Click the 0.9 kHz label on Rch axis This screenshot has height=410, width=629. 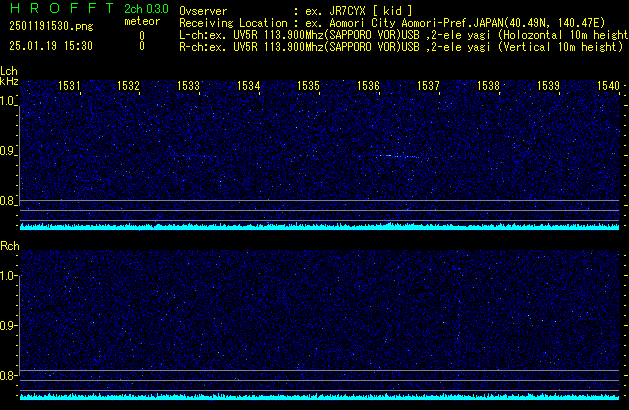(x=8, y=325)
